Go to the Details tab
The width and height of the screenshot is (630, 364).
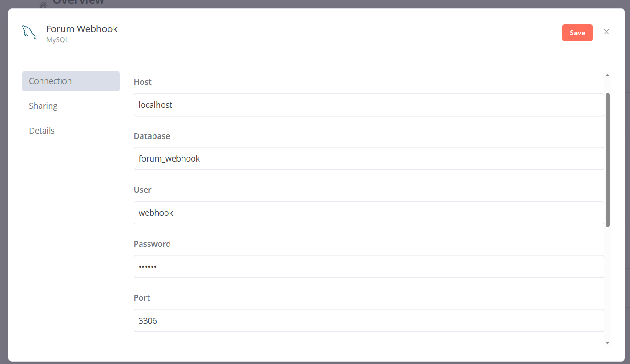[x=42, y=131]
